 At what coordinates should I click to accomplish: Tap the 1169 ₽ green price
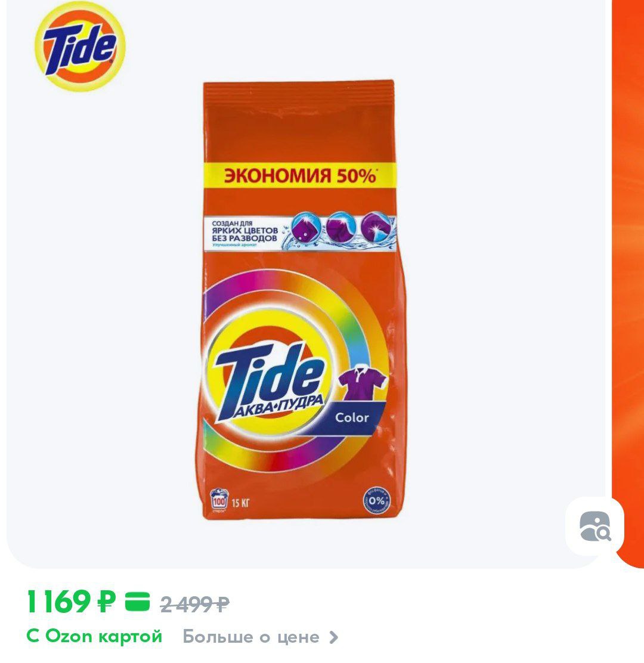tap(70, 602)
